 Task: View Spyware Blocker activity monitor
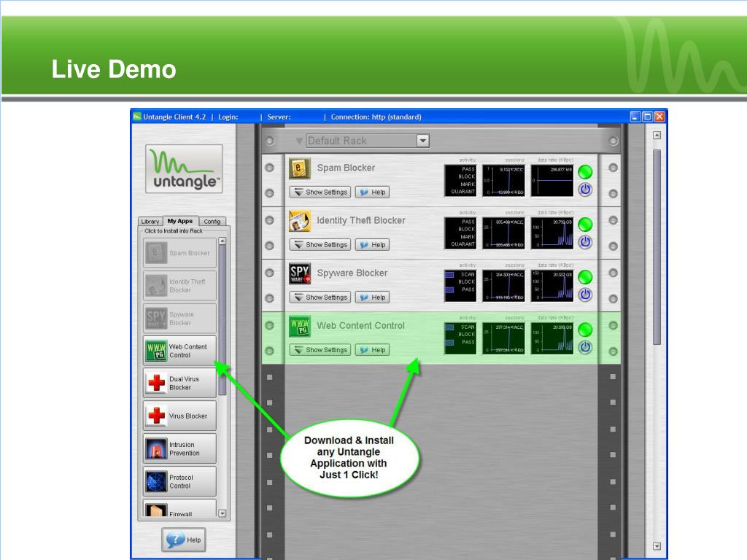tap(460, 286)
